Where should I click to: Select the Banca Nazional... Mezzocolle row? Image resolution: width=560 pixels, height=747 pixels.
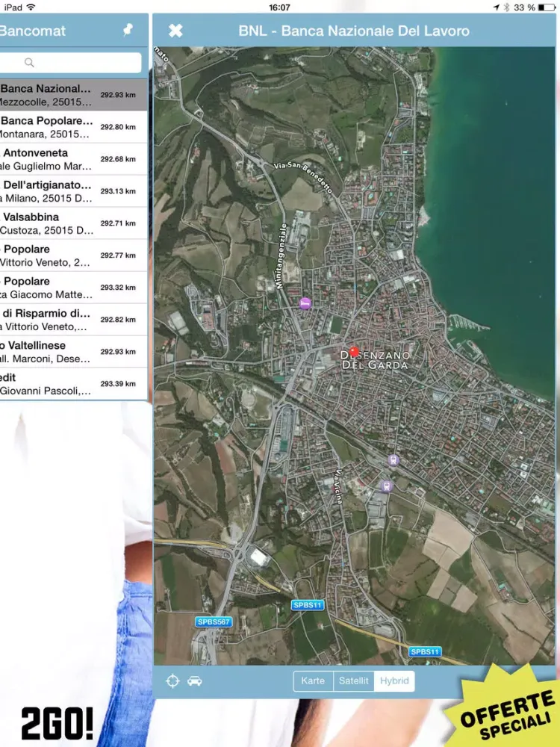click(74, 95)
